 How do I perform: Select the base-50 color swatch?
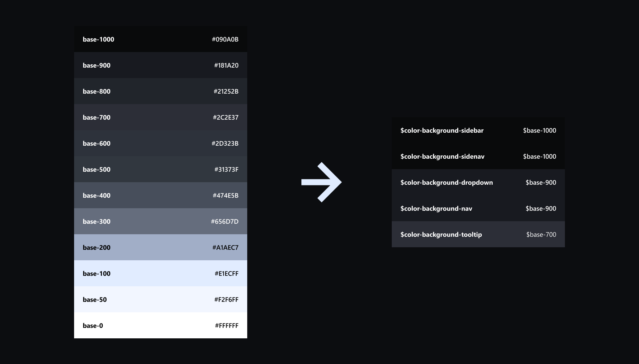(x=160, y=299)
